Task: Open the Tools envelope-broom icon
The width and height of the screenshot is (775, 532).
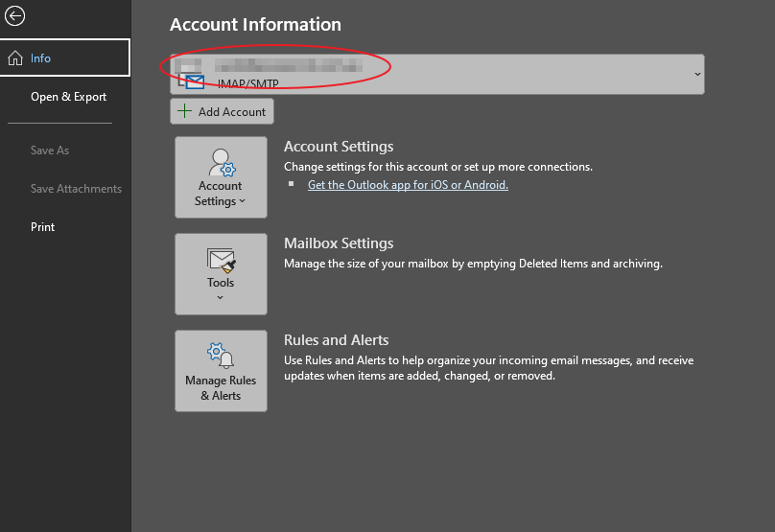Action: [x=221, y=261]
